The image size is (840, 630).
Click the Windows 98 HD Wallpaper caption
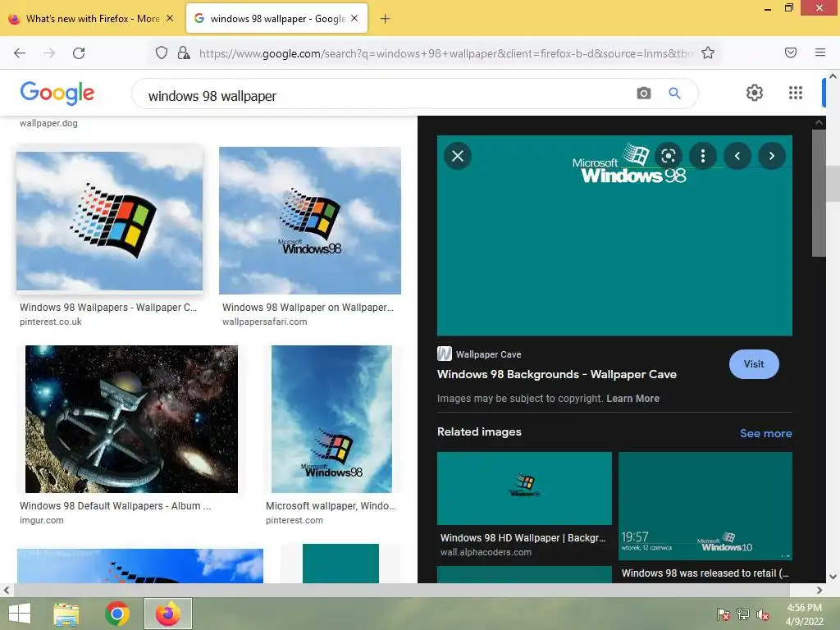(x=523, y=538)
